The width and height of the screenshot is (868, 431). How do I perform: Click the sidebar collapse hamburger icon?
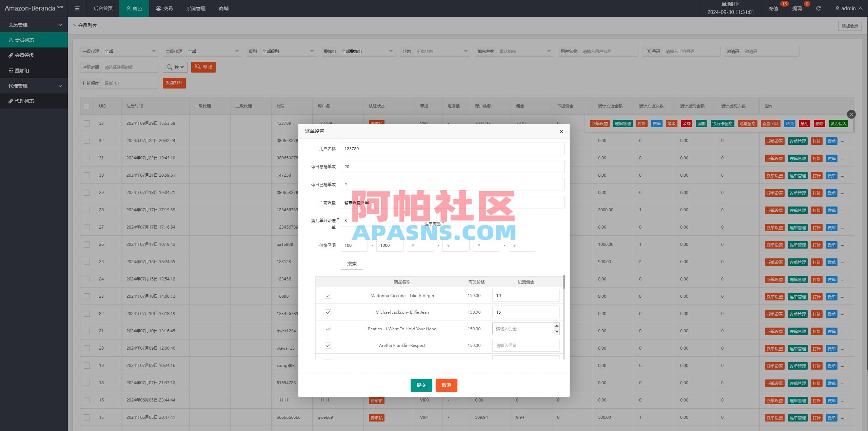[x=77, y=8]
